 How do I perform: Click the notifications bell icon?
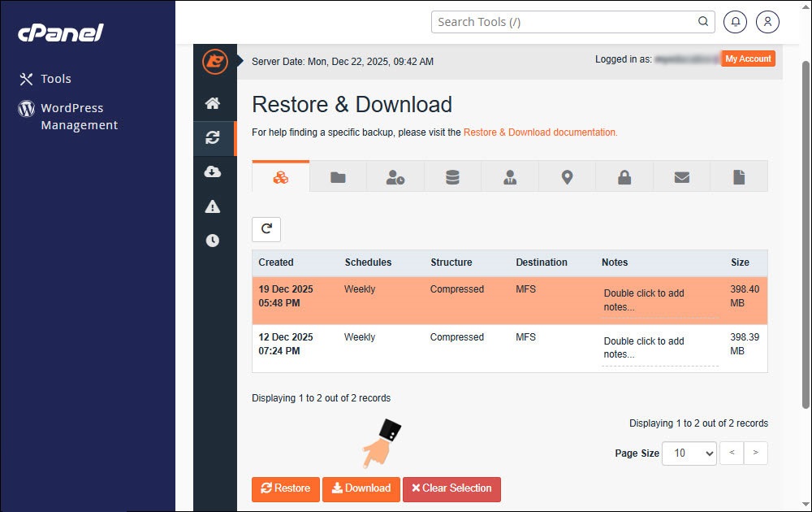(736, 22)
